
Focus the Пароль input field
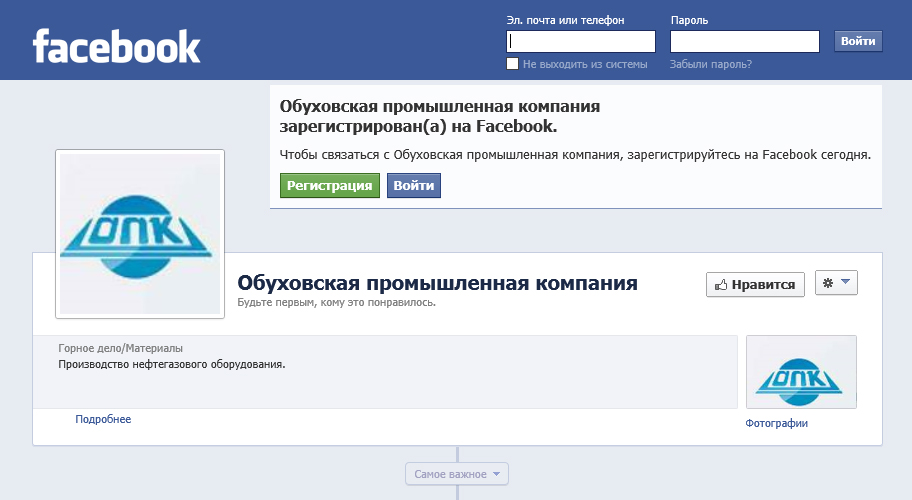(744, 41)
